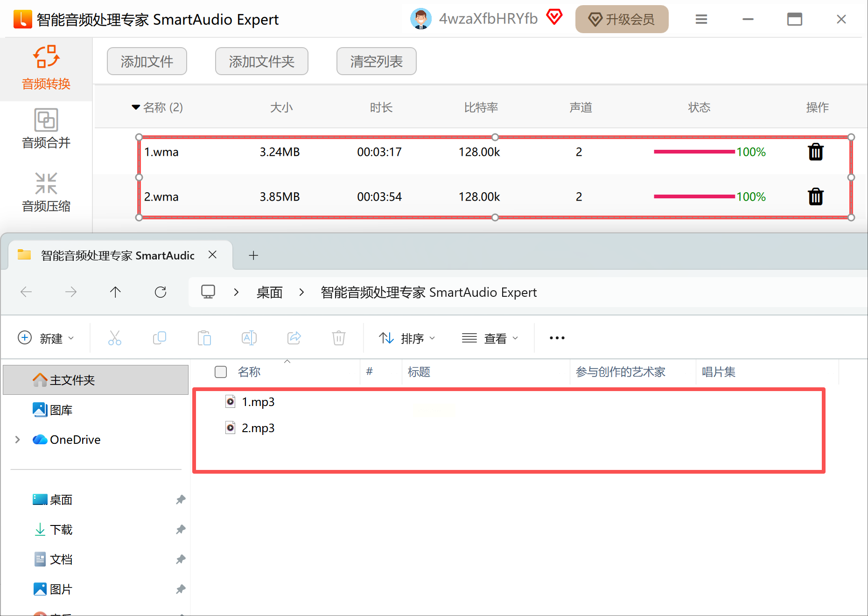Click the This PC monitor icon in address bar
The width and height of the screenshot is (868, 616).
coord(208,292)
